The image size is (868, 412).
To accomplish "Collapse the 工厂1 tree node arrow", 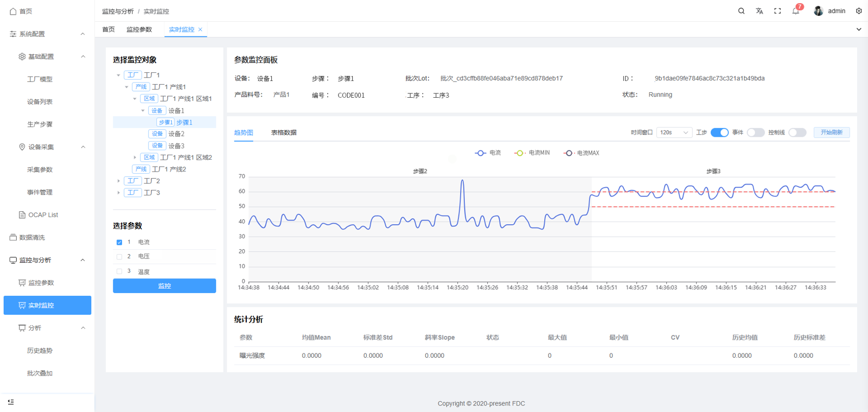I will pos(118,75).
